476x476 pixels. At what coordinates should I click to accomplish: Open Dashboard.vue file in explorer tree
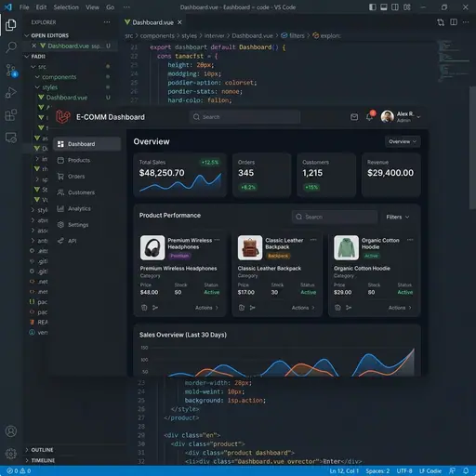(67, 98)
